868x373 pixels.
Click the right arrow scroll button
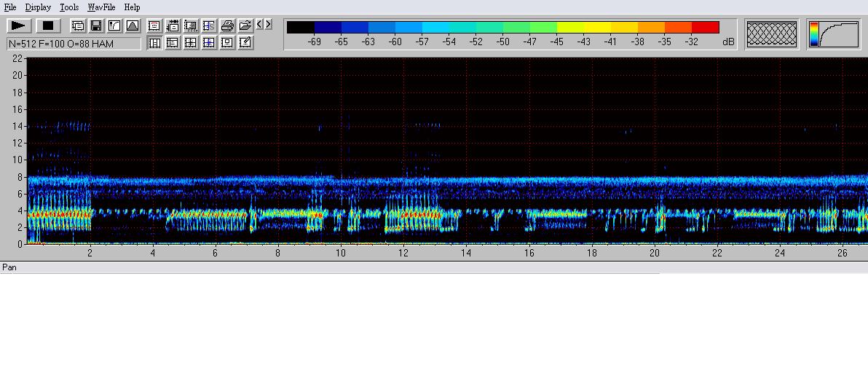click(269, 25)
